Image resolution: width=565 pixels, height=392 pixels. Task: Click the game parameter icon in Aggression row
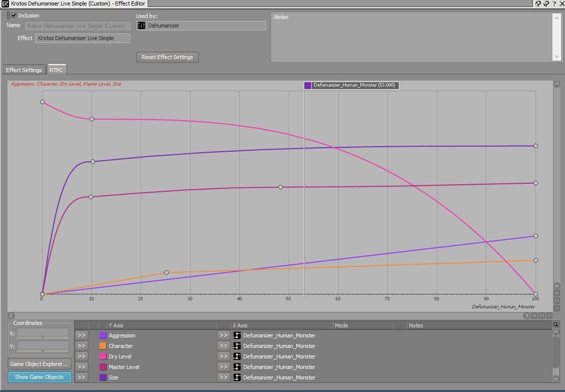237,335
